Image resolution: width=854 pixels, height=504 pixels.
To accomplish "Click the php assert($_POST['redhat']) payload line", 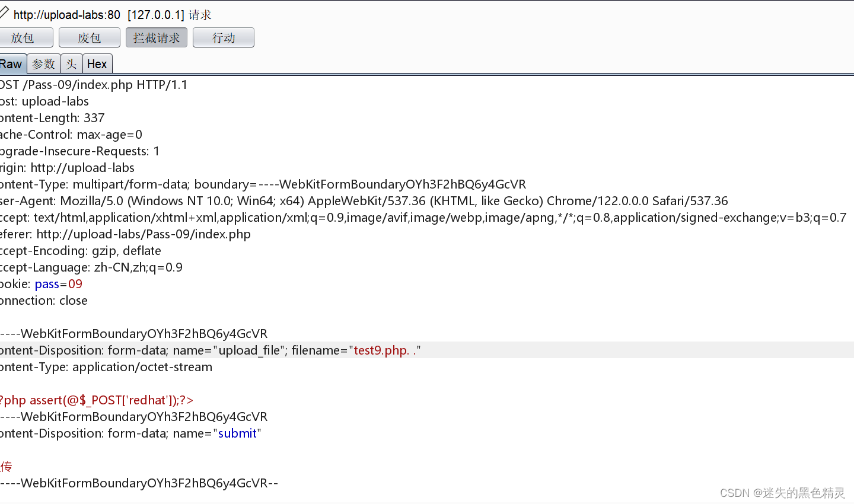I will [97, 400].
